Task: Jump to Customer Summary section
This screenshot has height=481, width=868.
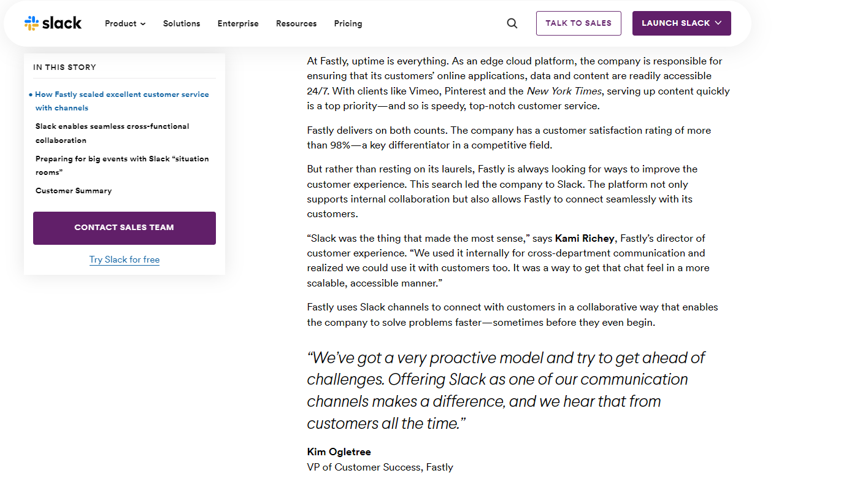Action: pos(74,191)
